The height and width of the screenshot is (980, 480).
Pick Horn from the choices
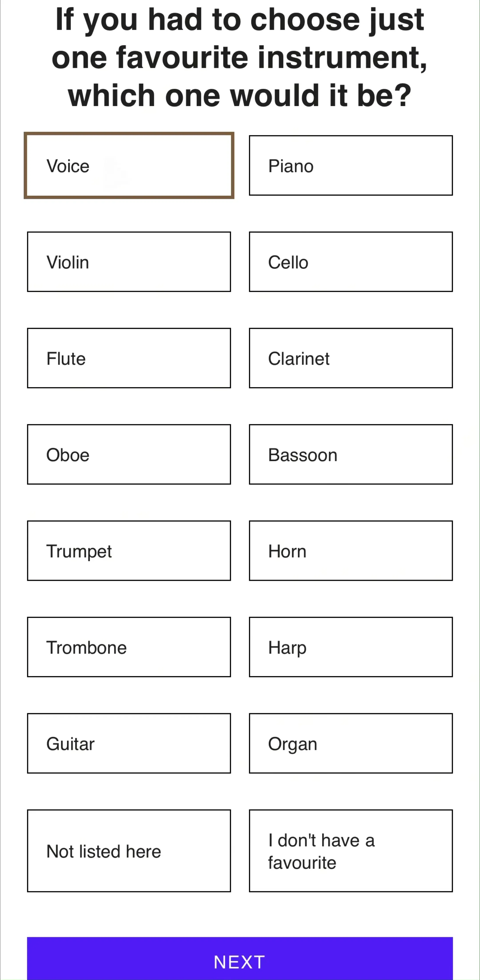351,551
